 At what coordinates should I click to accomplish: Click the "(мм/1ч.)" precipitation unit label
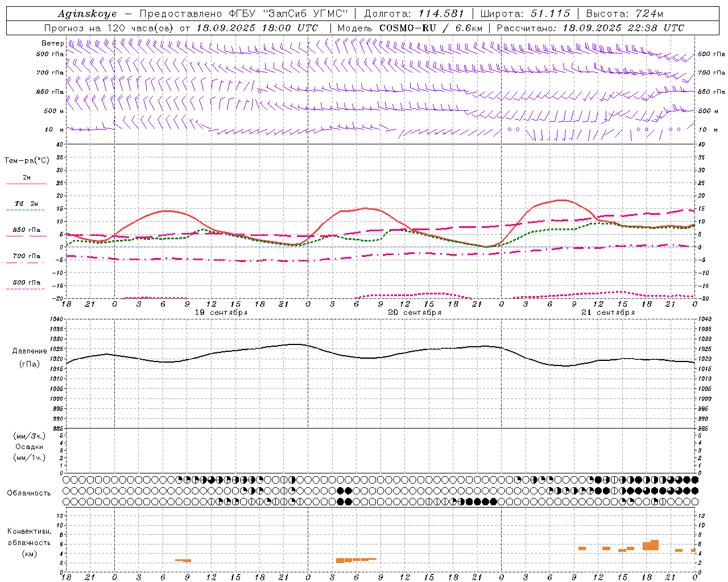coord(30,458)
